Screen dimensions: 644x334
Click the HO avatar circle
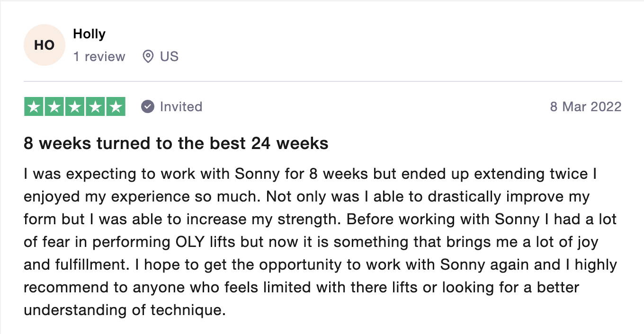44,45
